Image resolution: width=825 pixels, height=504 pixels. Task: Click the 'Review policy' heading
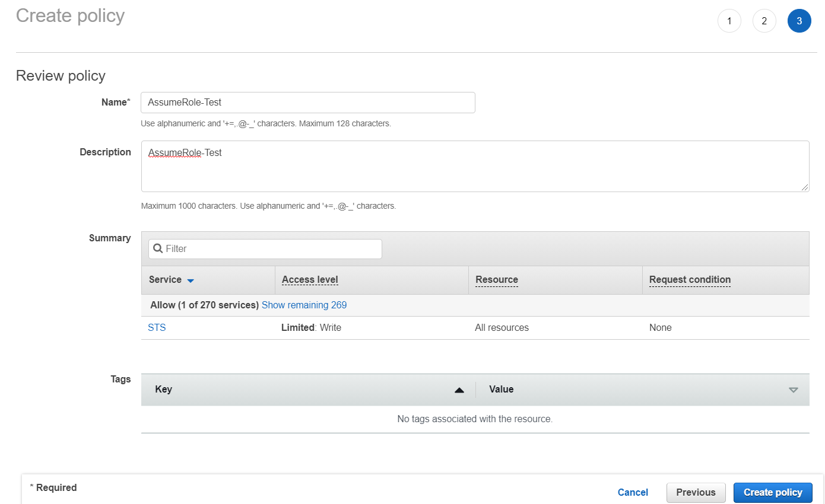(x=61, y=75)
